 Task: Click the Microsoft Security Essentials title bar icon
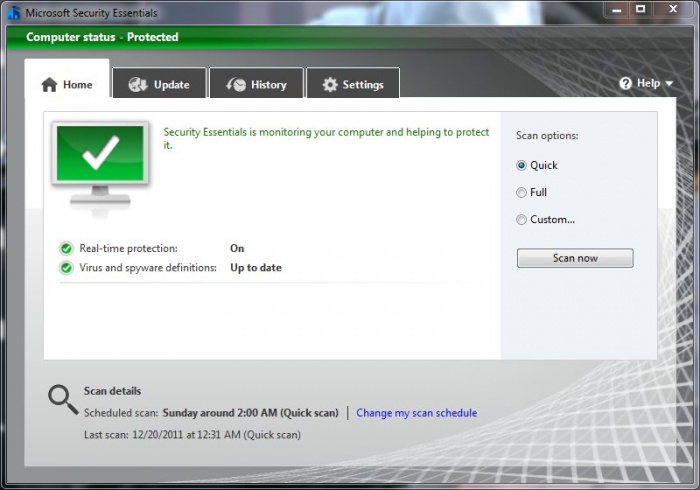coord(13,12)
